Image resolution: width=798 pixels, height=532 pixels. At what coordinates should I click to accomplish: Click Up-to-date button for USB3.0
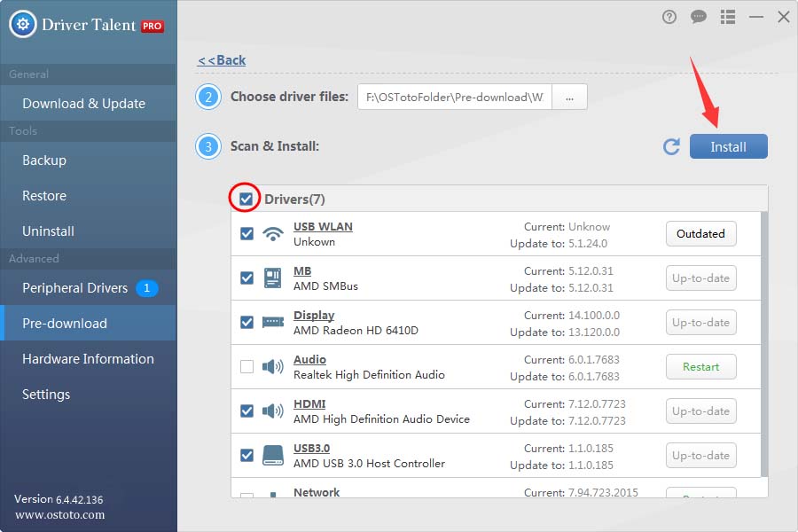[x=700, y=455]
